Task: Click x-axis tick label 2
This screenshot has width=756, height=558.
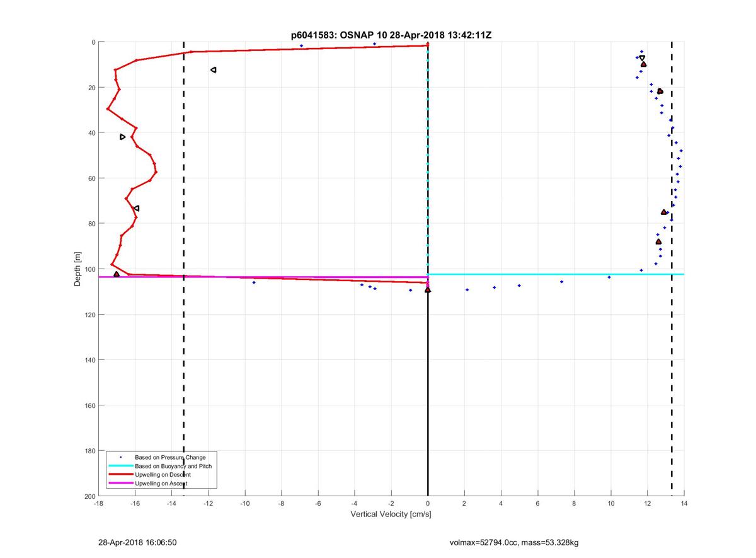Action: pyautogui.click(x=464, y=504)
